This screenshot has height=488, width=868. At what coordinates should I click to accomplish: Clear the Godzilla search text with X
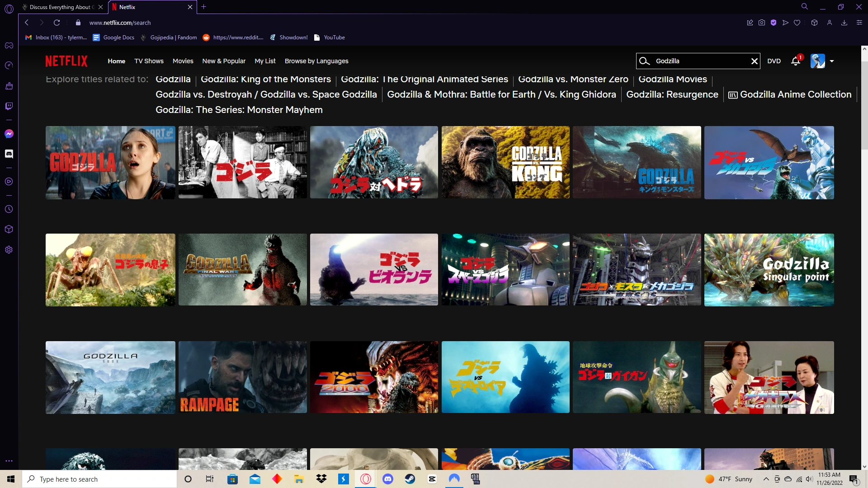[754, 61]
